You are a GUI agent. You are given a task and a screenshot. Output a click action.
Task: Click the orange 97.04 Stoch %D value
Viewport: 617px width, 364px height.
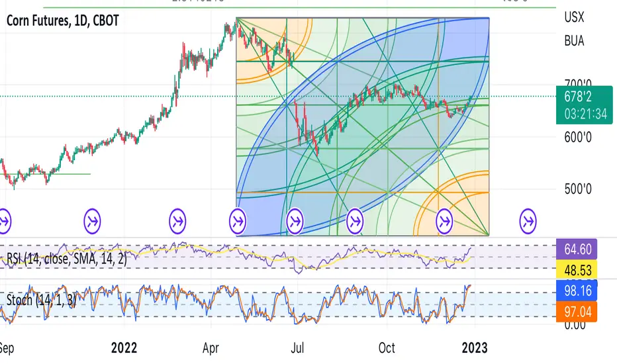point(577,312)
